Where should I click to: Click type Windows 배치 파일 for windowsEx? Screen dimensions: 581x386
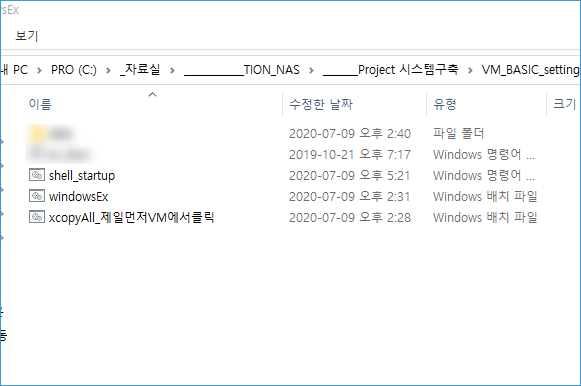pos(485,197)
